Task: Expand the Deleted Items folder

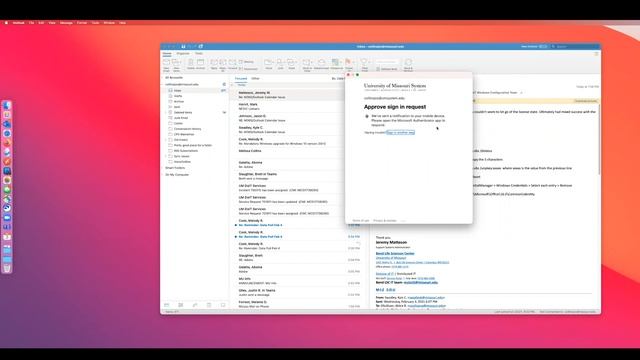Action: coord(166,112)
